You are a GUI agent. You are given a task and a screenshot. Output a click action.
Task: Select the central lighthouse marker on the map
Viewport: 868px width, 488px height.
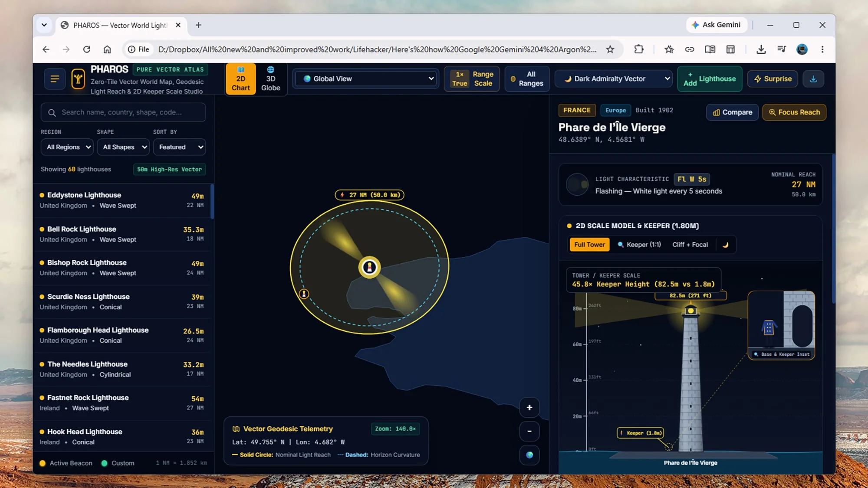click(369, 267)
